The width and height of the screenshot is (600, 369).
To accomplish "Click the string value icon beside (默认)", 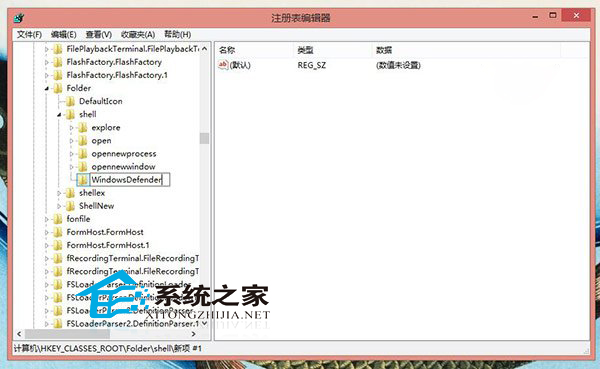I will click(x=223, y=65).
